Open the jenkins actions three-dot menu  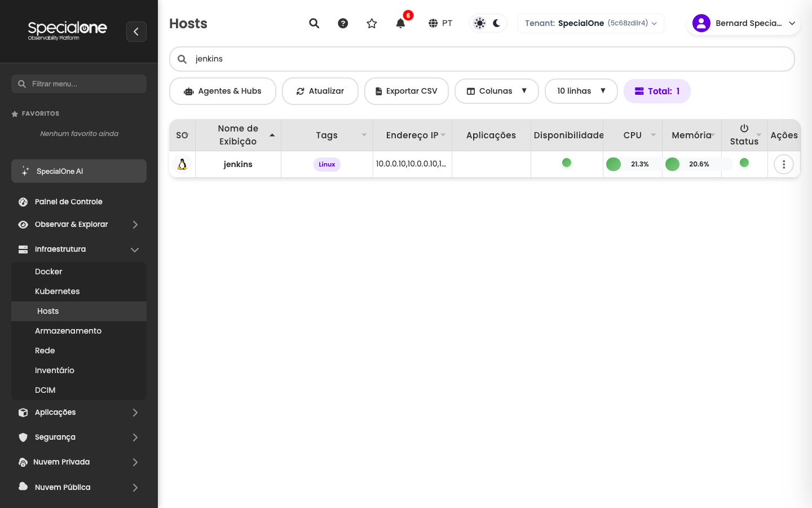(x=784, y=164)
